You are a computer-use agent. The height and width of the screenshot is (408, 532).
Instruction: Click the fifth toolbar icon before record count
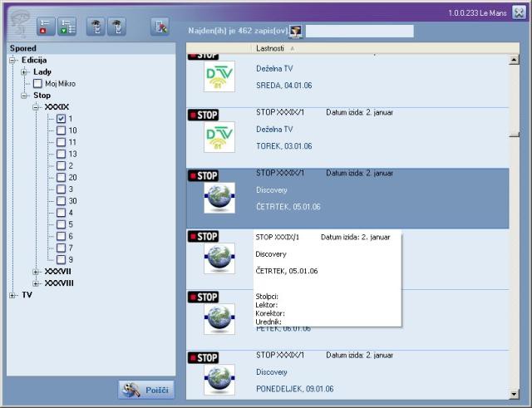[x=160, y=26]
